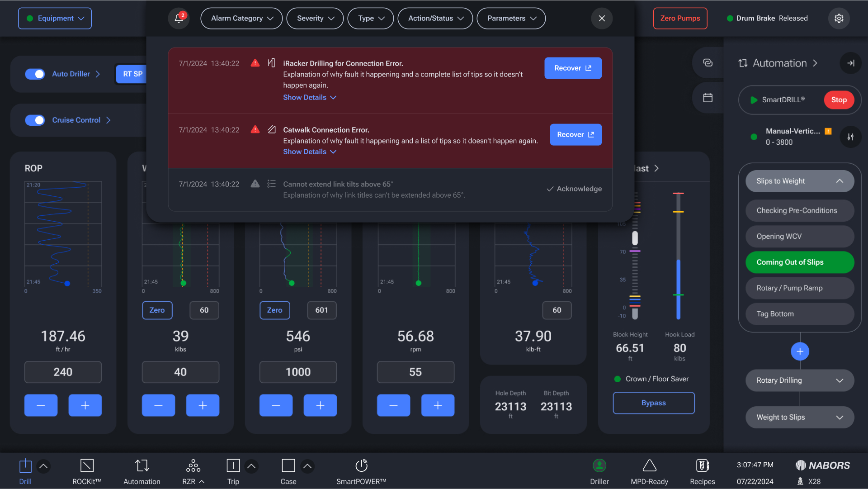Click the calendar icon beside alarm panel

708,98
